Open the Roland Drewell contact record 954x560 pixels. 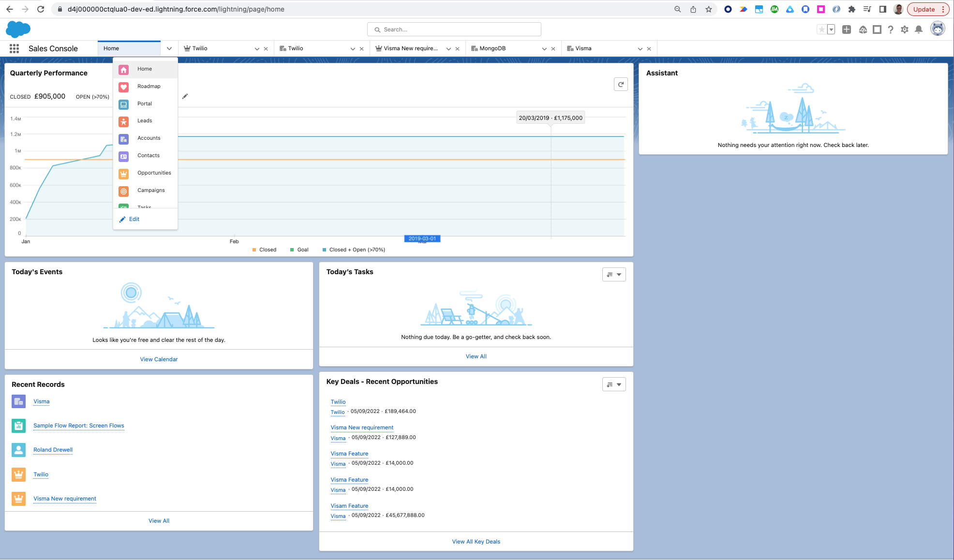pos(53,450)
